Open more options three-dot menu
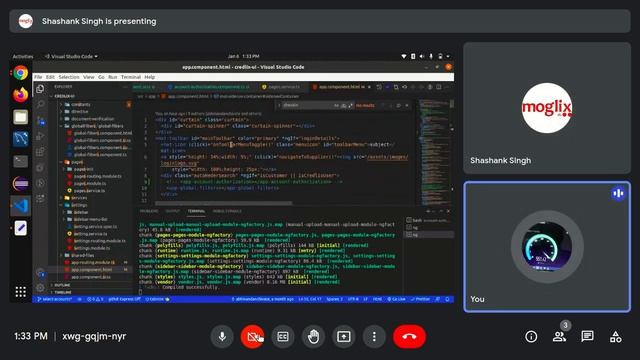 point(374,336)
